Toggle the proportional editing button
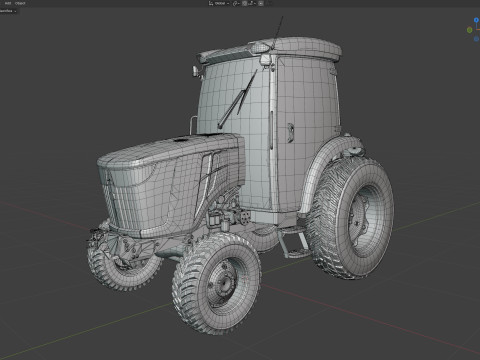 [261, 3]
